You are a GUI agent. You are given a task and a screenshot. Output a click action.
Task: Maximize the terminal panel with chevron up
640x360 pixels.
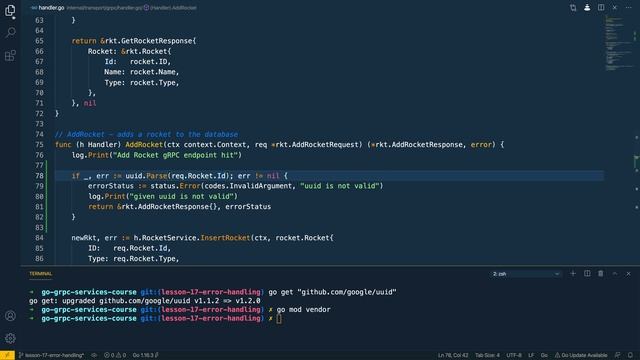pos(615,273)
